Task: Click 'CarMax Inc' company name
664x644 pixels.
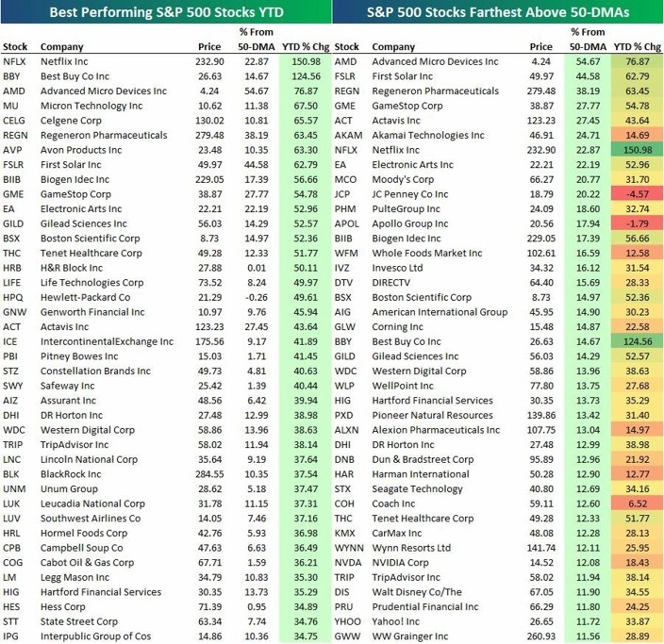Action: 397,533
